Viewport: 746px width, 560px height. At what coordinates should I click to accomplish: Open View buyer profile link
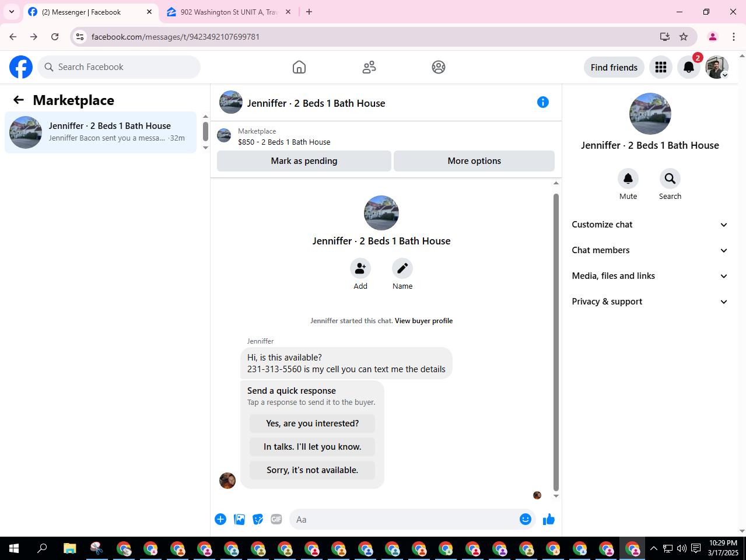pos(423,321)
